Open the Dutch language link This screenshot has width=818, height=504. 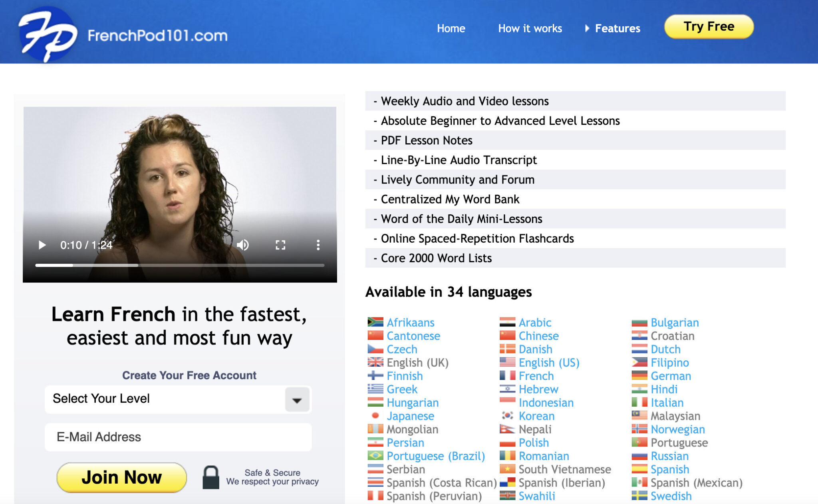click(665, 349)
